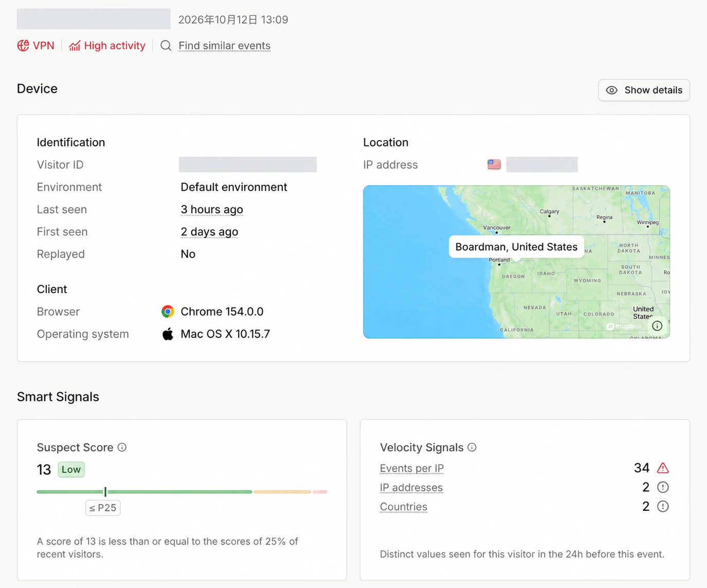Open the Events per IP link
Viewport: 707px width, 588px height.
411,468
